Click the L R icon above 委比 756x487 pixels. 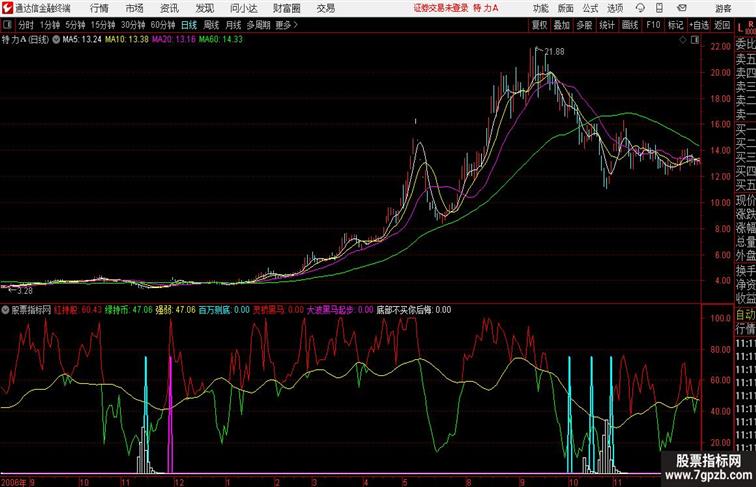tap(746, 27)
